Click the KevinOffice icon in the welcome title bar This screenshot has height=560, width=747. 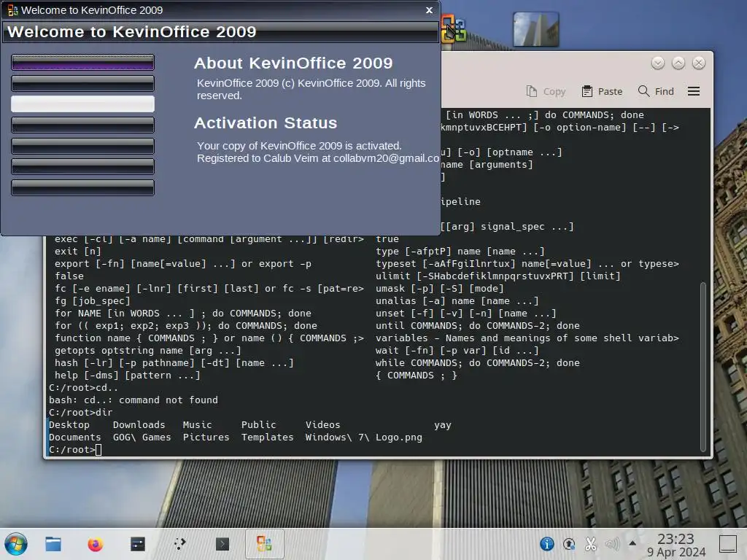coord(13,10)
